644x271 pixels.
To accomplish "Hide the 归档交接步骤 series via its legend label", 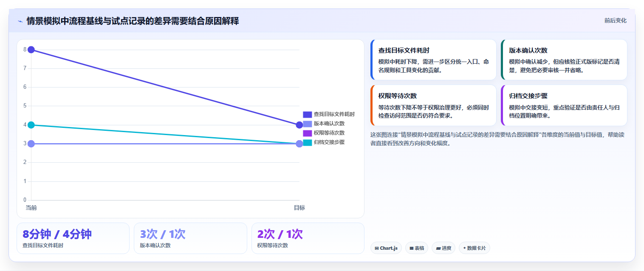I will [x=329, y=142].
